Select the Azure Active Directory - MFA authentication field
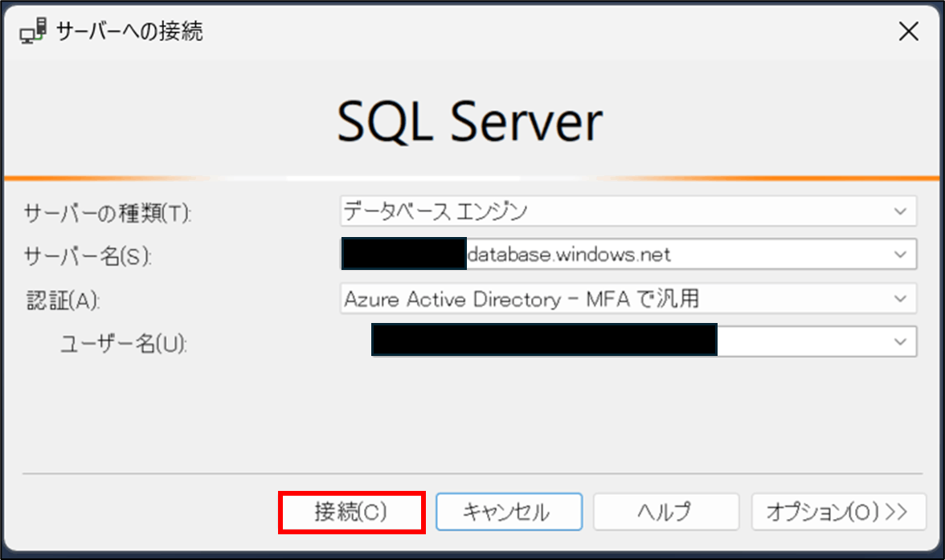The image size is (945, 560). (628, 298)
